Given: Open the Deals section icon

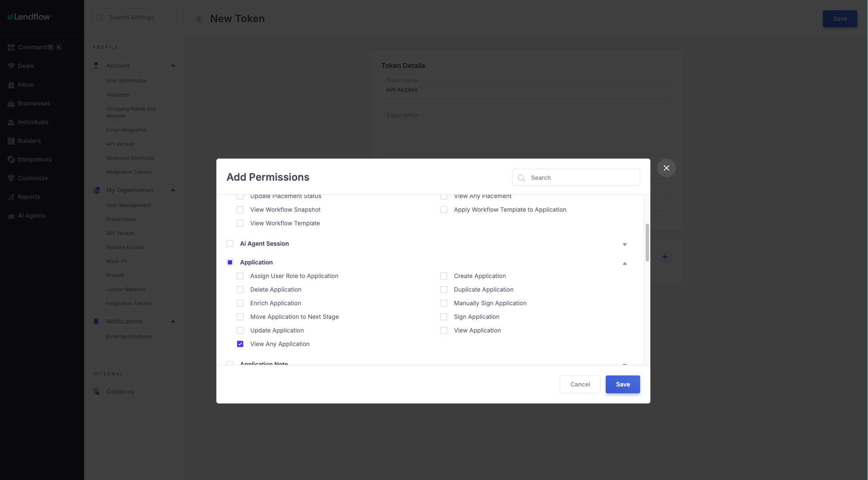Looking at the screenshot, I should pyautogui.click(x=11, y=66).
